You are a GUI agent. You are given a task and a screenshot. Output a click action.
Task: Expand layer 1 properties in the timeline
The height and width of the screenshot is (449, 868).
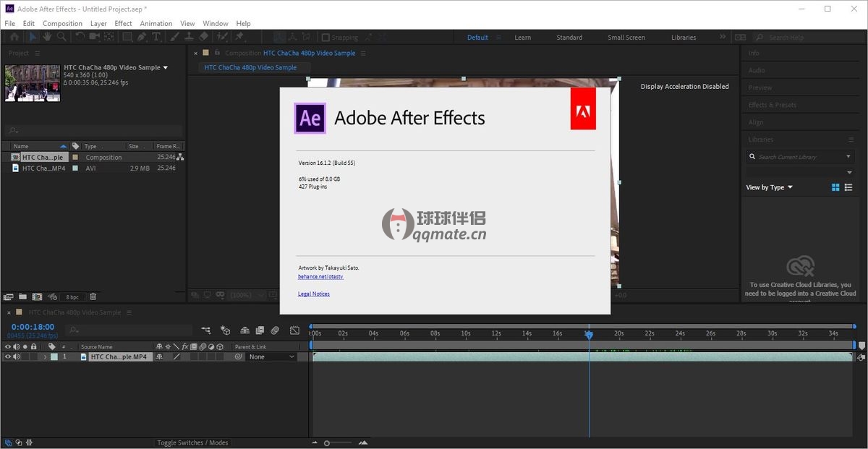click(x=45, y=357)
